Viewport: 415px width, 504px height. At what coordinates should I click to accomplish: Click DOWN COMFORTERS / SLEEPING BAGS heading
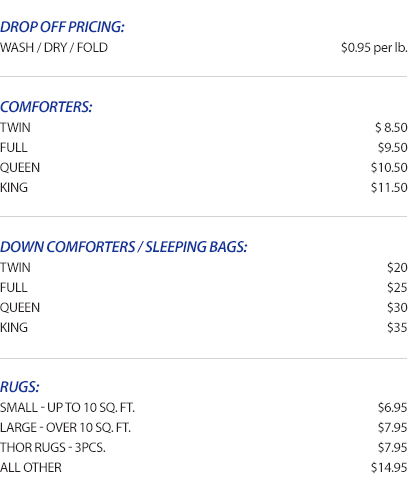124,247
